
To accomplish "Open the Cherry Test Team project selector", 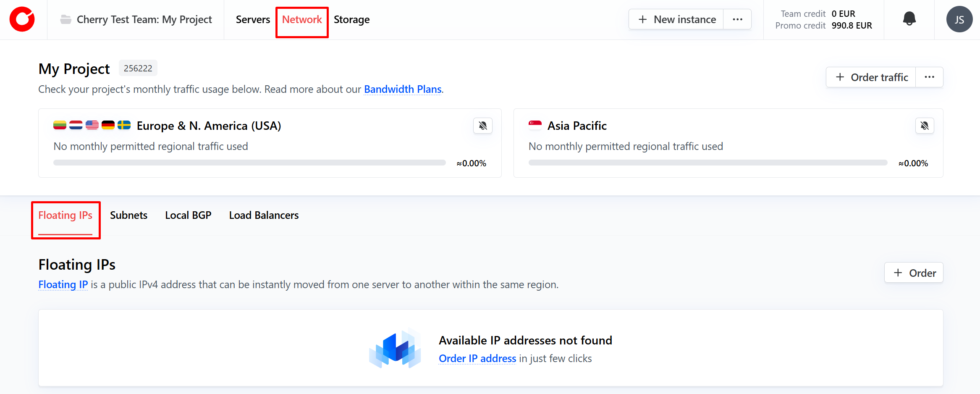I will pos(144,20).
